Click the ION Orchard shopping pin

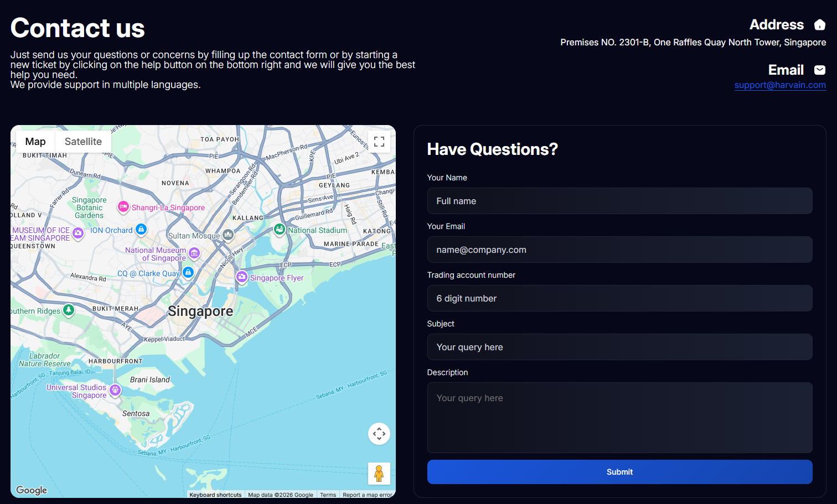141,229
